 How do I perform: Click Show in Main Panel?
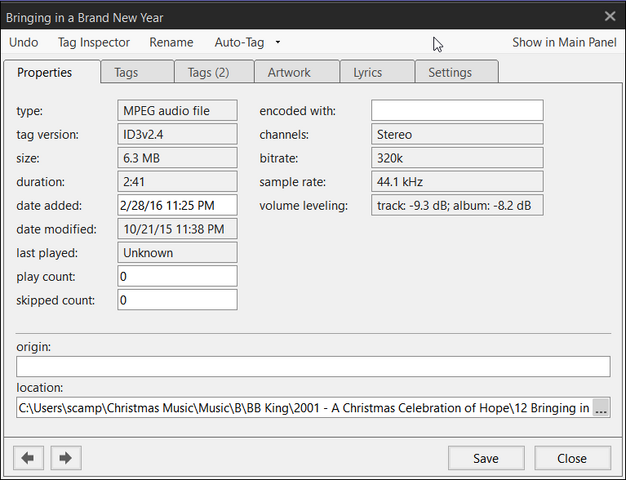(x=564, y=42)
